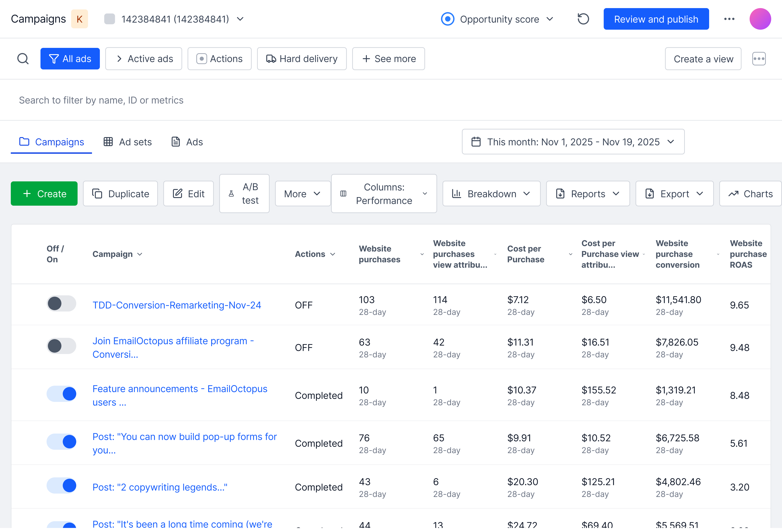Image resolution: width=782 pixels, height=532 pixels.
Task: Click the Export file icon
Action: pyautogui.click(x=650, y=194)
